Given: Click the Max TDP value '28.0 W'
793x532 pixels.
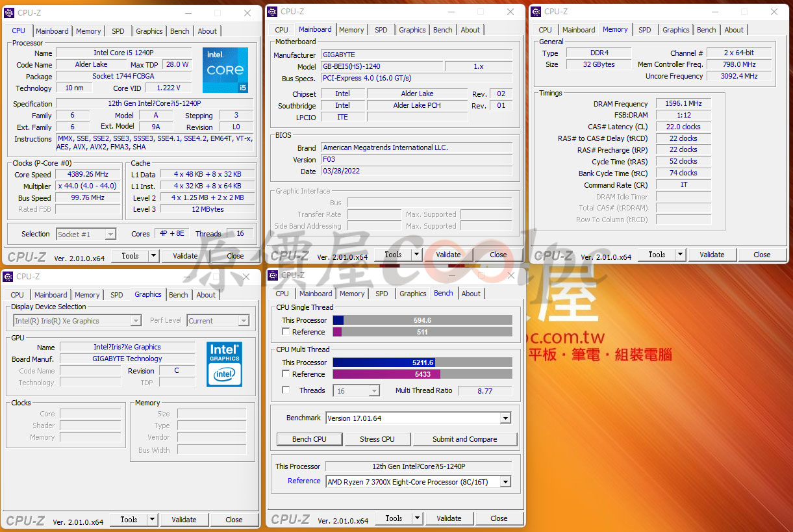Looking at the screenshot, I should [177, 65].
